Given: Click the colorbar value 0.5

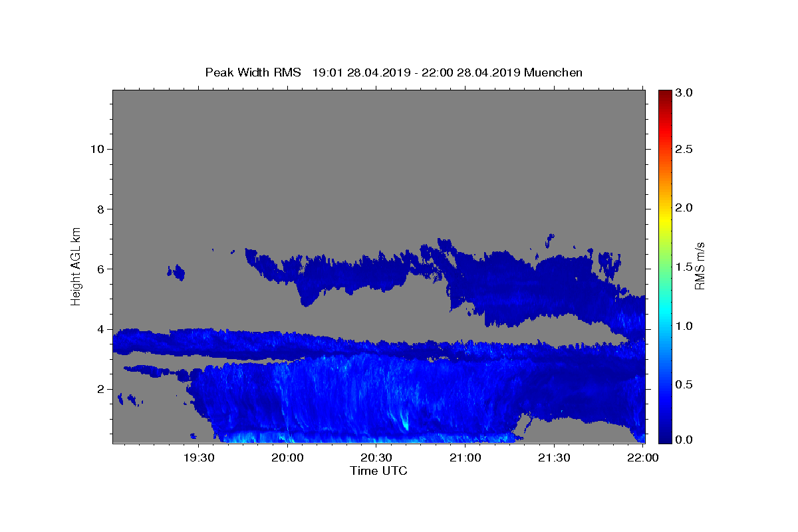Looking at the screenshot, I should pos(684,384).
